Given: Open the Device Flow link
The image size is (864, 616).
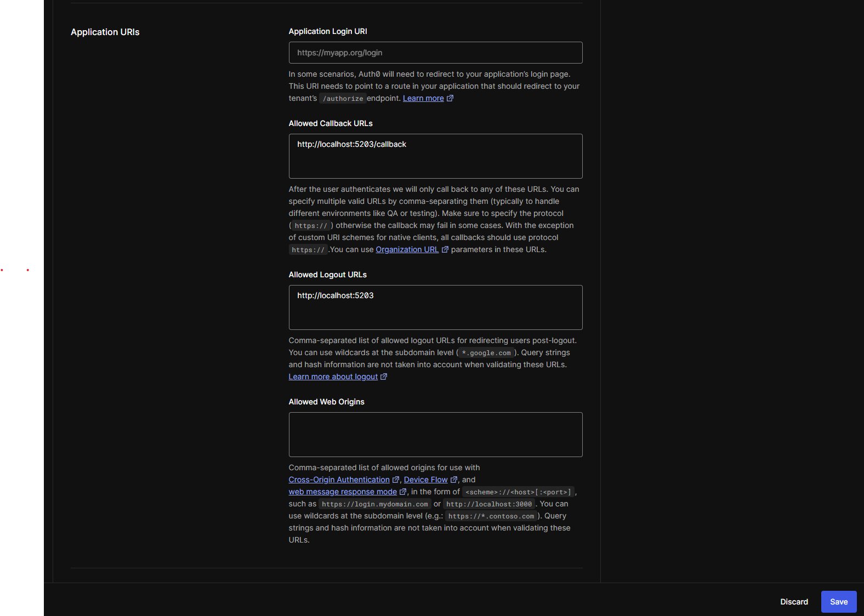Looking at the screenshot, I should click(x=426, y=480).
